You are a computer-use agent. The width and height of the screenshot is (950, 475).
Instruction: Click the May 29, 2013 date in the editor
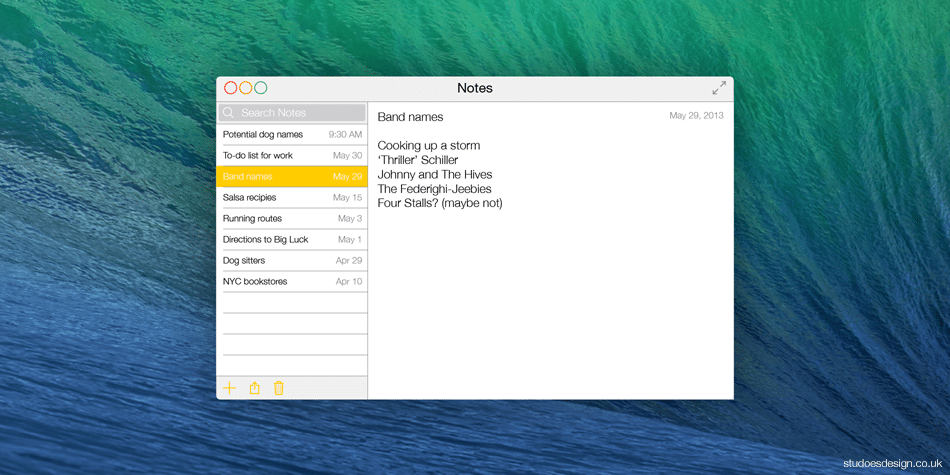(696, 116)
